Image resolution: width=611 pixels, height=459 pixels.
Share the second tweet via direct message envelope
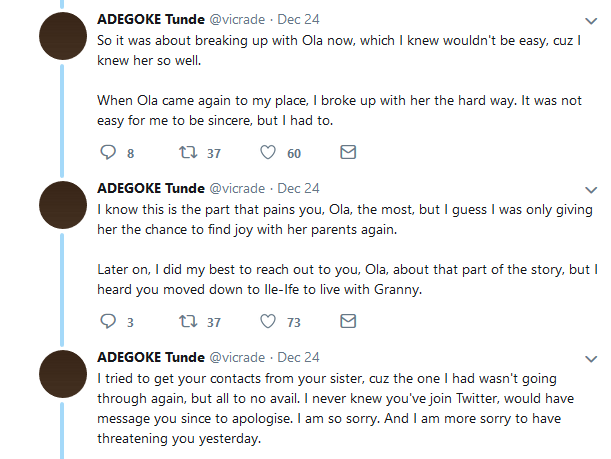pyautogui.click(x=348, y=321)
